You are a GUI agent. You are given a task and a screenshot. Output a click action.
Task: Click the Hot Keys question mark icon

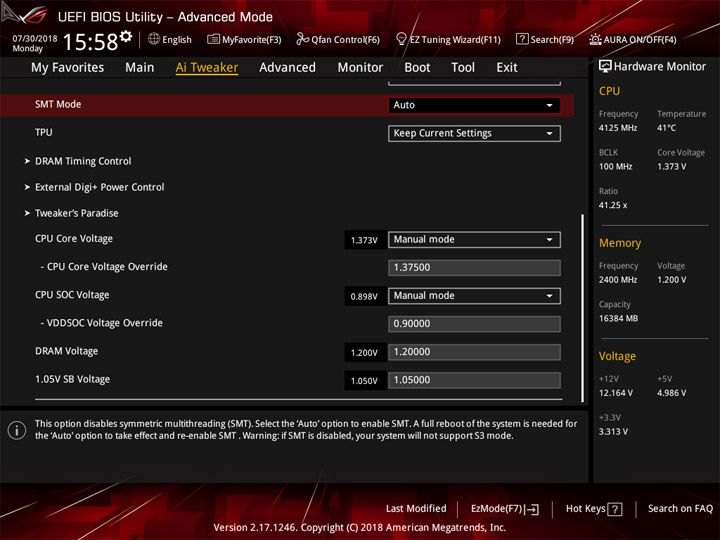[x=614, y=509]
